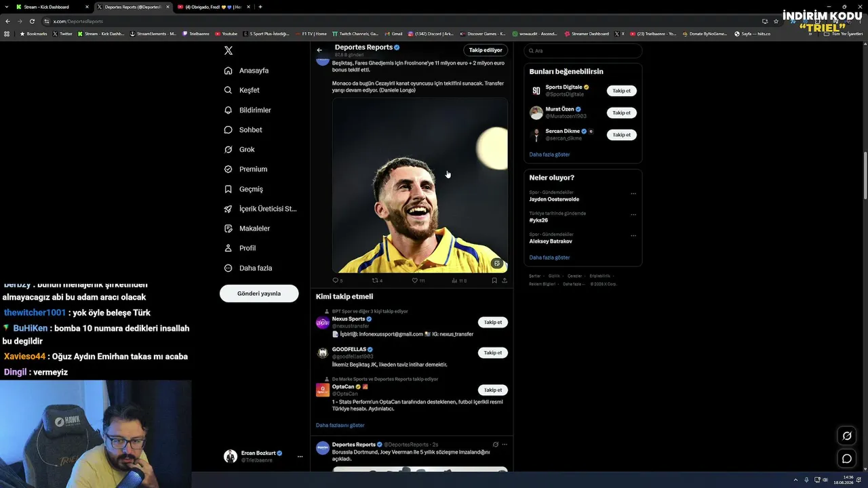Follow Murat Özen
Image resolution: width=868 pixels, height=488 pixels.
tap(621, 113)
